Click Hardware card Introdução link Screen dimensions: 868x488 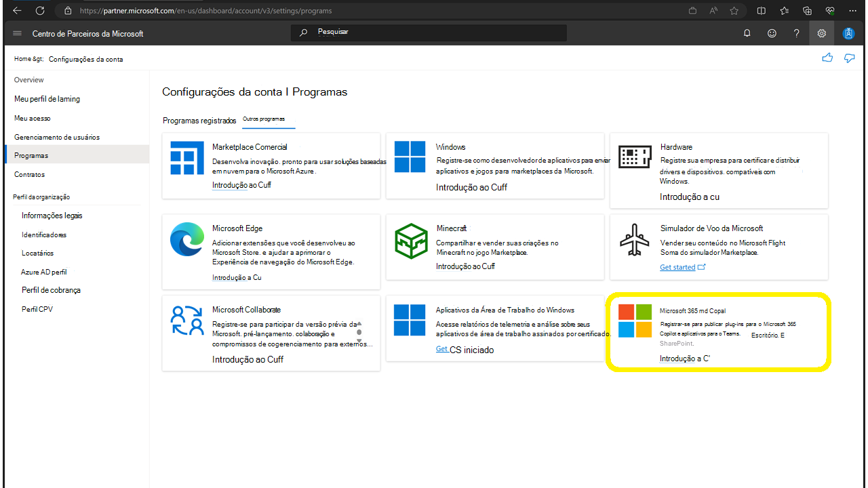pyautogui.click(x=690, y=197)
